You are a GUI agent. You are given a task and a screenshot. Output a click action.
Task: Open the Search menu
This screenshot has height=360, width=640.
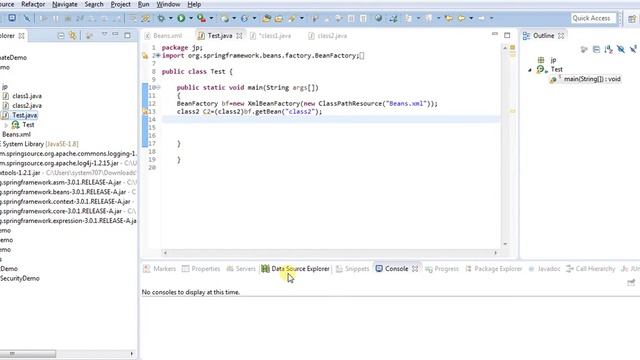coord(94,4)
